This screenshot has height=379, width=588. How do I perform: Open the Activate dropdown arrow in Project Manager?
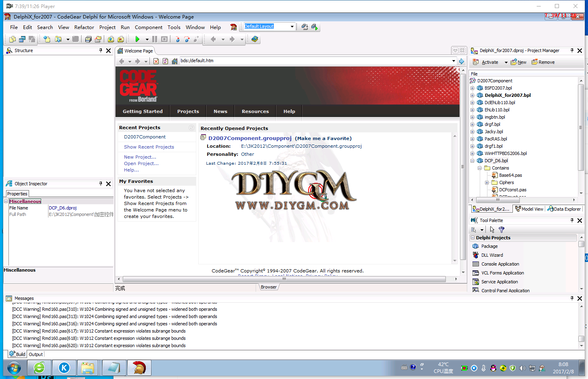pos(506,63)
